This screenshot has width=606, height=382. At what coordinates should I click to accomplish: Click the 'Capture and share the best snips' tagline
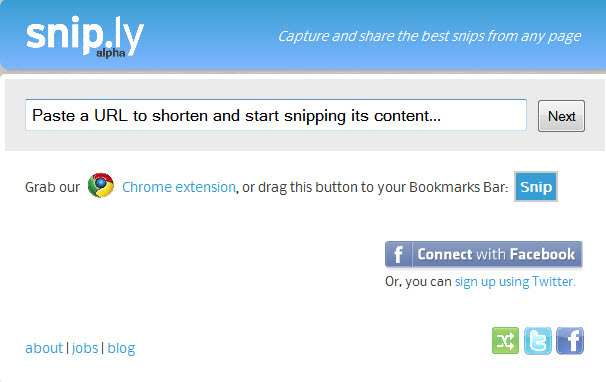pyautogui.click(x=429, y=36)
